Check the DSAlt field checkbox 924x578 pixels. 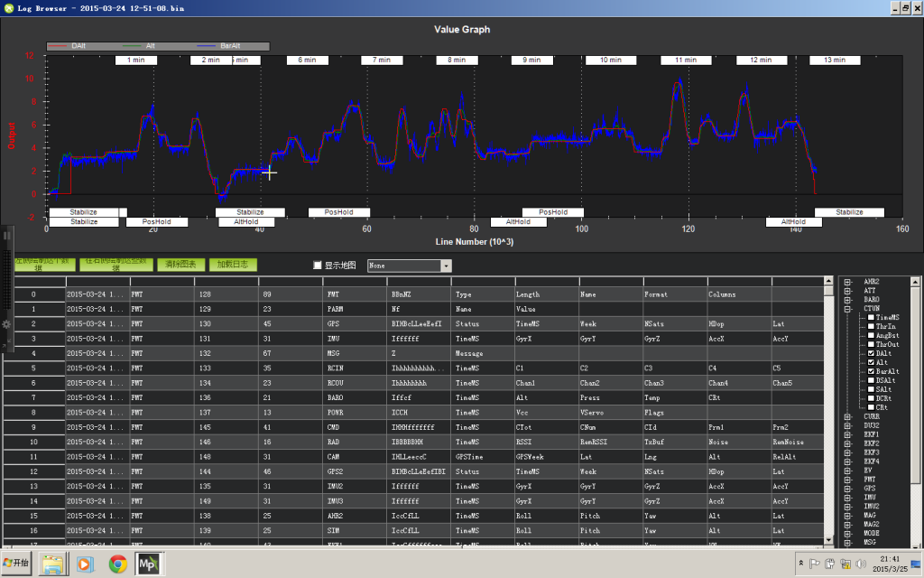point(871,380)
